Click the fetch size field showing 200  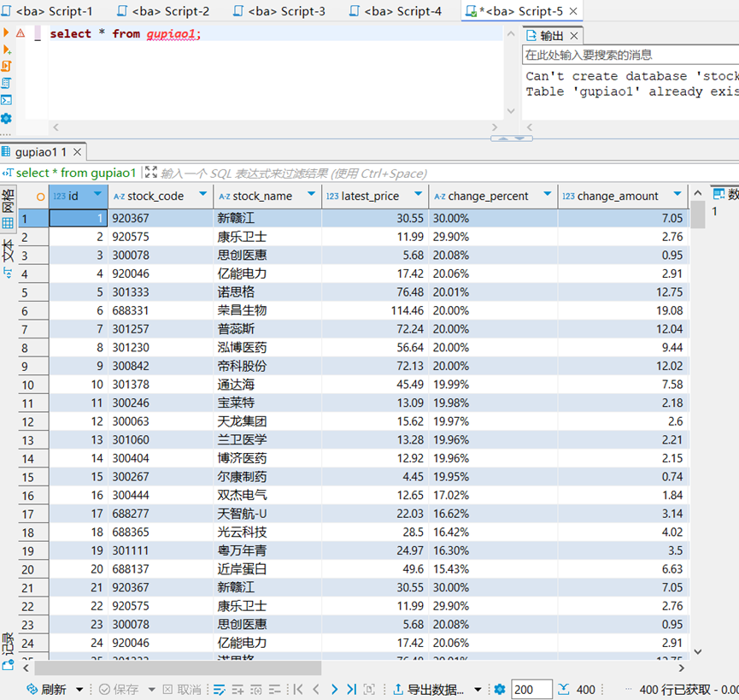(x=531, y=689)
